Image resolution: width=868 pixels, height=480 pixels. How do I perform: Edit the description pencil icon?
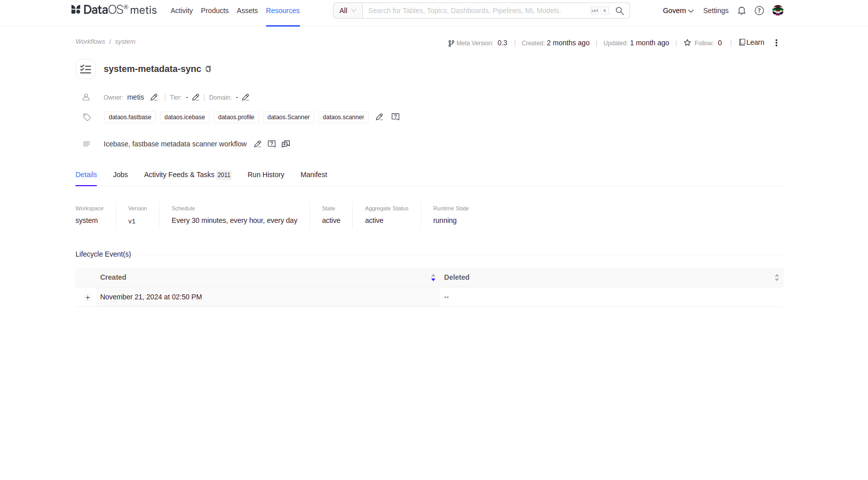tap(258, 144)
